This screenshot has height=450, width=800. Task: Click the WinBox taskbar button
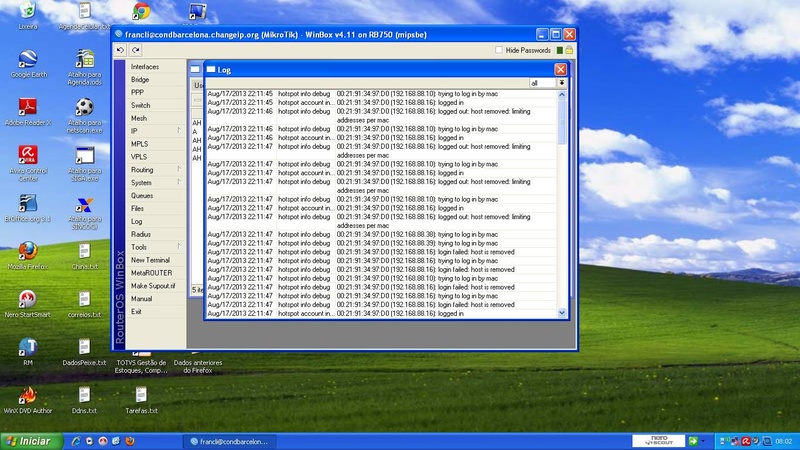[230, 441]
